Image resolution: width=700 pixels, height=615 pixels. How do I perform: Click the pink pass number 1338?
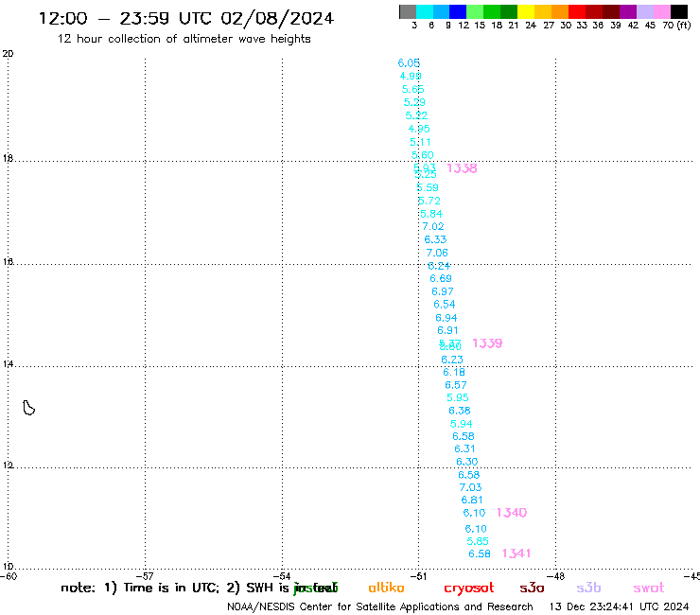tap(462, 168)
